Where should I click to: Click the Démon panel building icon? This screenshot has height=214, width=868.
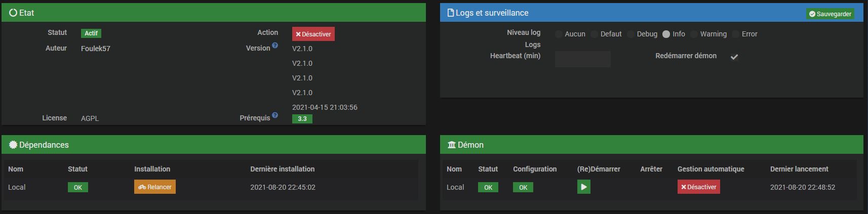452,145
